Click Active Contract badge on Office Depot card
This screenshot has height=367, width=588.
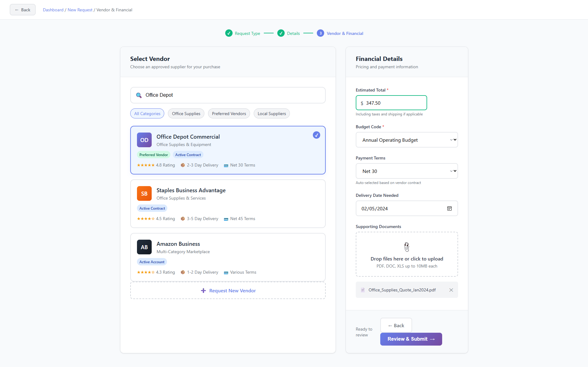(x=188, y=155)
